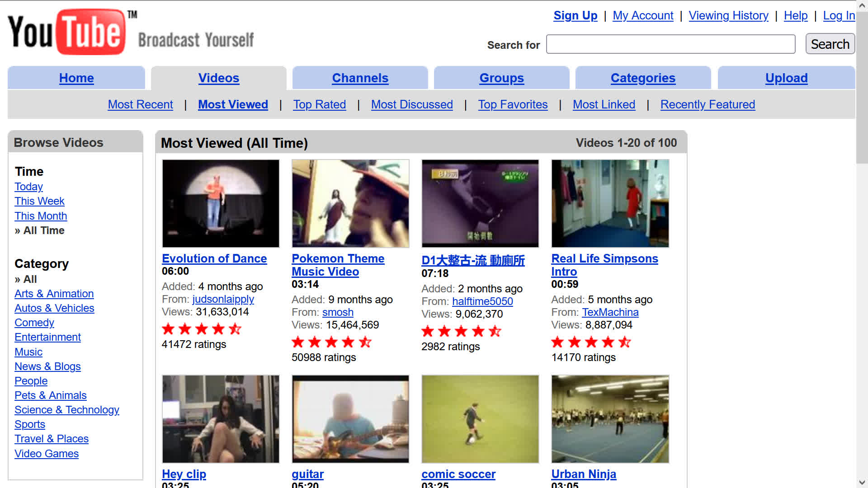This screenshot has width=868, height=488.
Task: Open the comic soccer video thumbnail
Action: (x=480, y=419)
